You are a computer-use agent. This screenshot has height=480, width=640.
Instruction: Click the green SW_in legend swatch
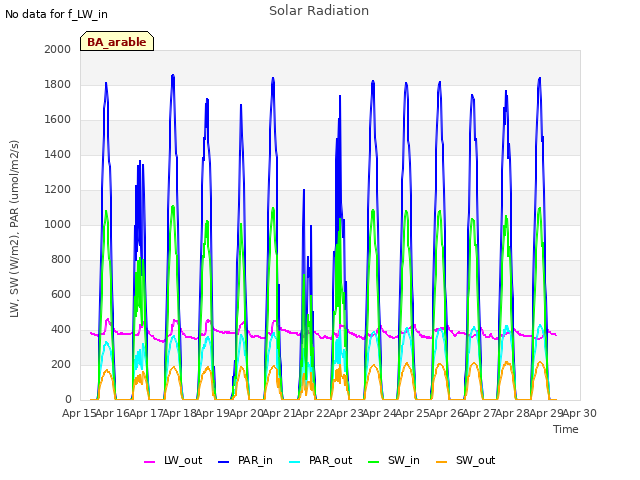point(373,462)
